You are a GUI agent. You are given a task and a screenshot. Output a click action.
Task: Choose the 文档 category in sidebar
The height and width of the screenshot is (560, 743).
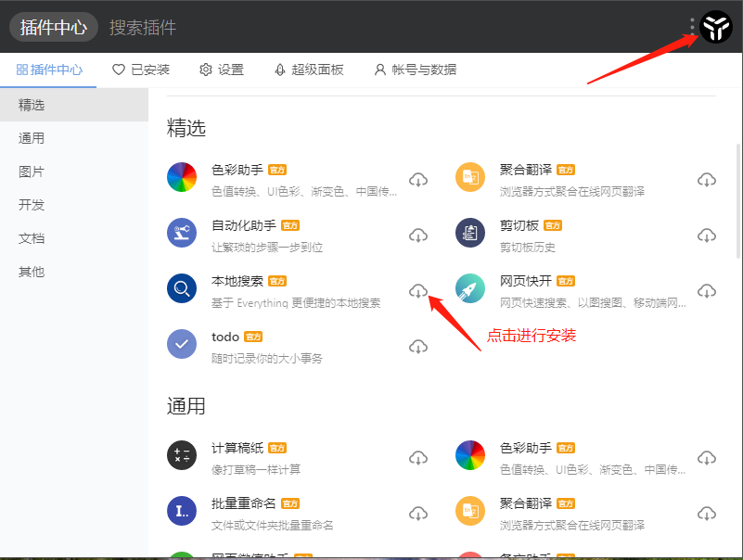coord(74,238)
